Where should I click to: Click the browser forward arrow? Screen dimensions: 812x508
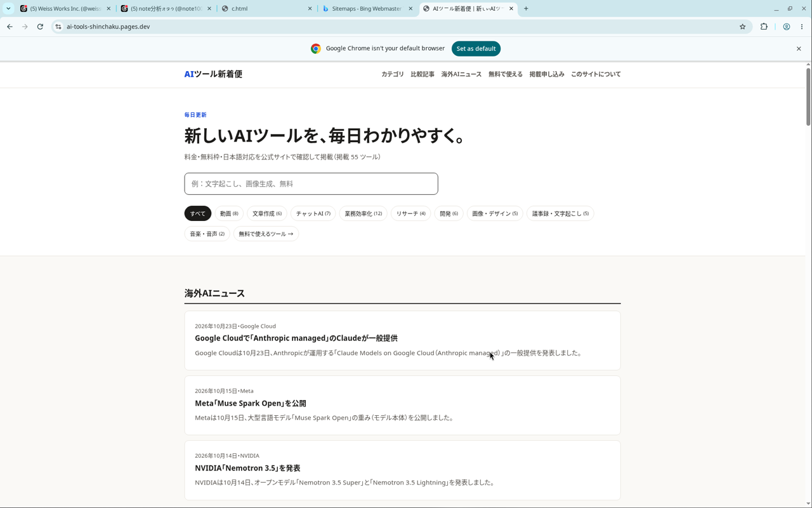point(25,27)
